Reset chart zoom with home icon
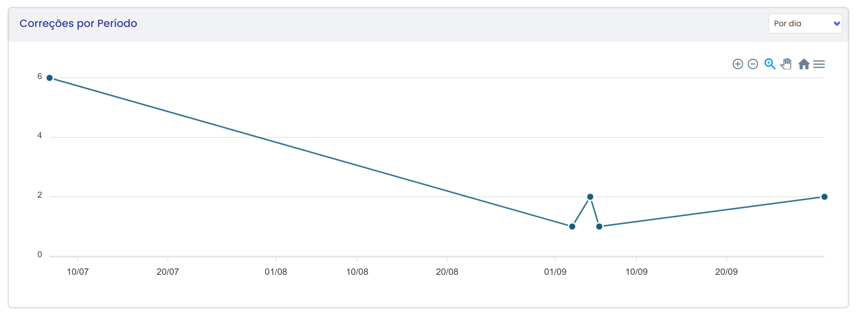 tap(804, 64)
